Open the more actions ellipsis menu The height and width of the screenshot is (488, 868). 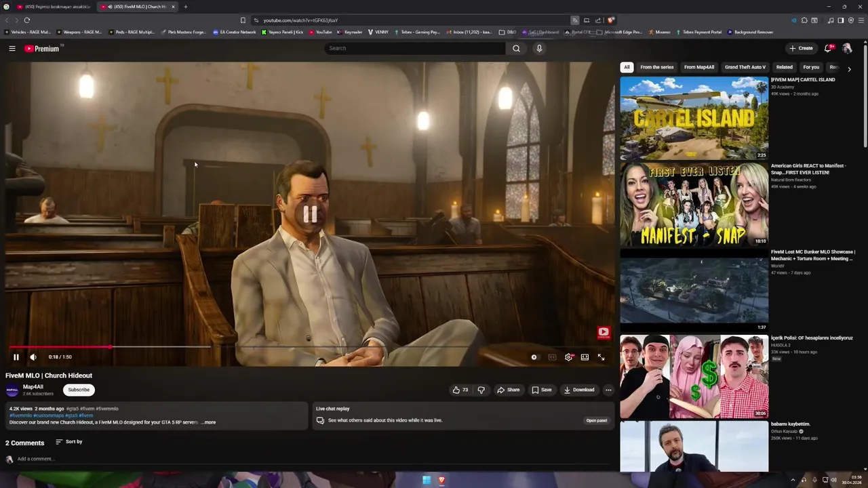click(608, 390)
